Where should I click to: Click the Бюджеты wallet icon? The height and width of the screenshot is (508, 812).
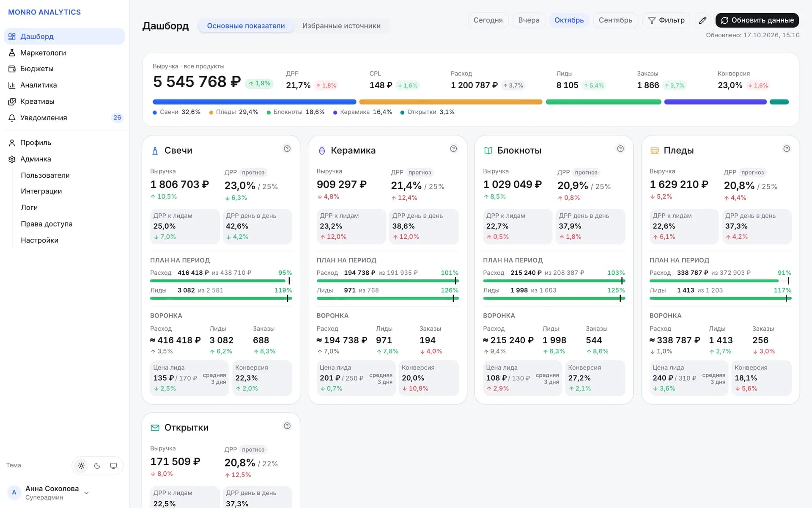click(x=12, y=69)
